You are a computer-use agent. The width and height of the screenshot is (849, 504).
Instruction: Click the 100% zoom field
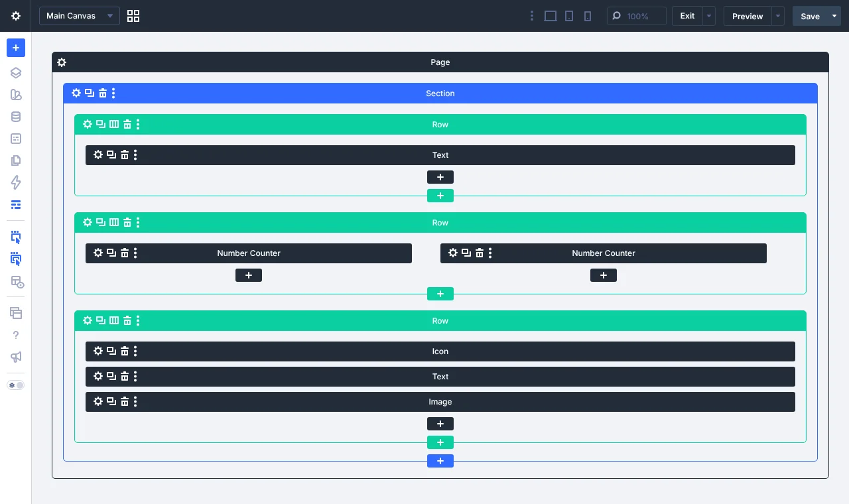637,16
